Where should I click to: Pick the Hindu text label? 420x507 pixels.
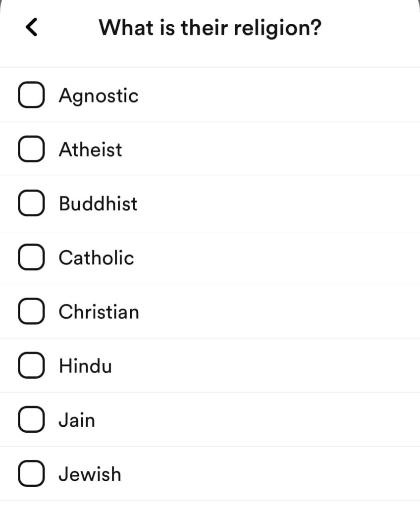(85, 366)
